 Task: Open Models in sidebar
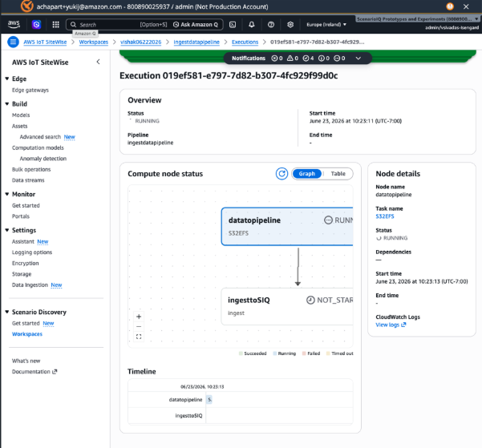pos(21,115)
